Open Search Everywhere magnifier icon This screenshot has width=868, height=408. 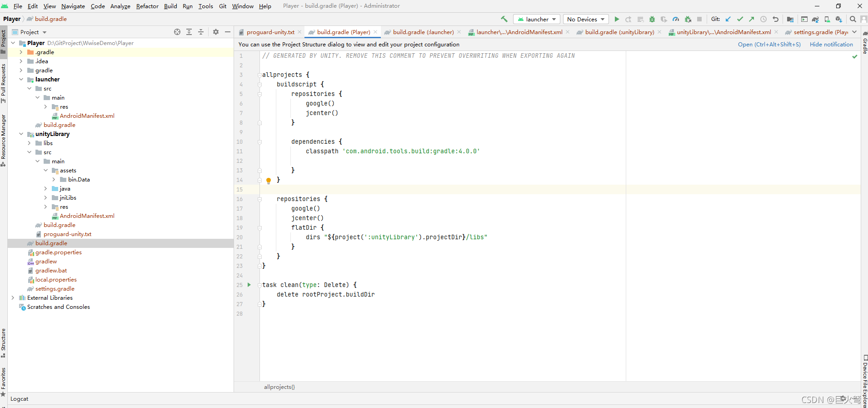tap(853, 19)
